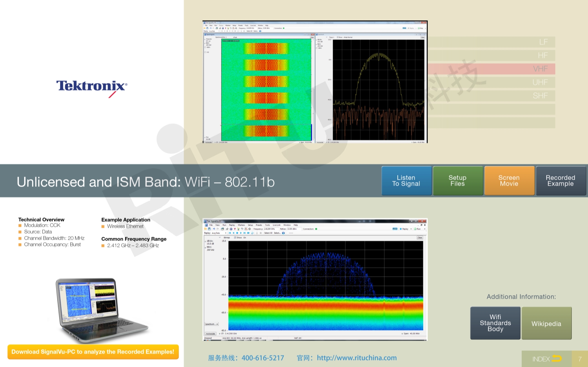Open the Markers menu in lower SignalVu window

pos(241,225)
